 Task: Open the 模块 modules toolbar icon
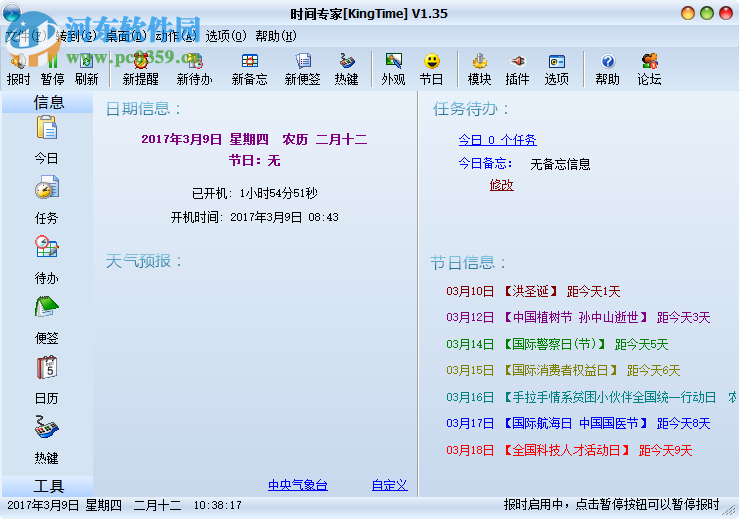pos(479,69)
